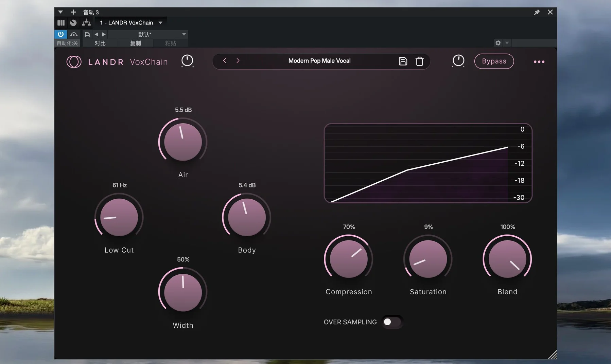The height and width of the screenshot is (364, 611).
Task: Click the preset file document icon
Action: (87, 34)
